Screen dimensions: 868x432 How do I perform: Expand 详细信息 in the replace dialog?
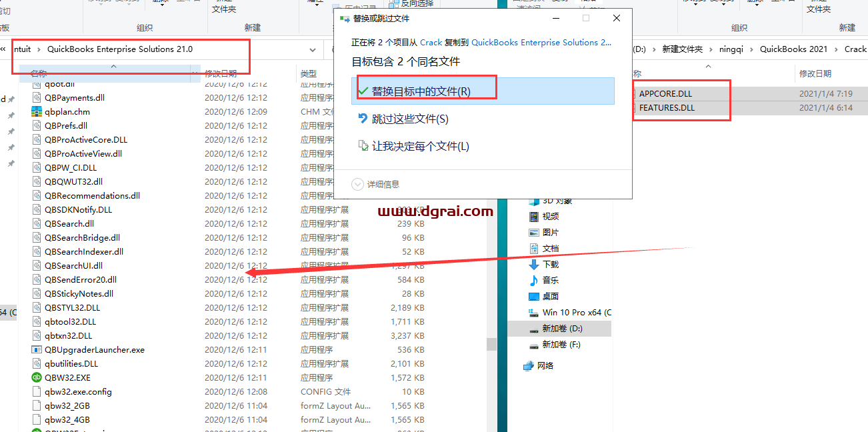381,184
